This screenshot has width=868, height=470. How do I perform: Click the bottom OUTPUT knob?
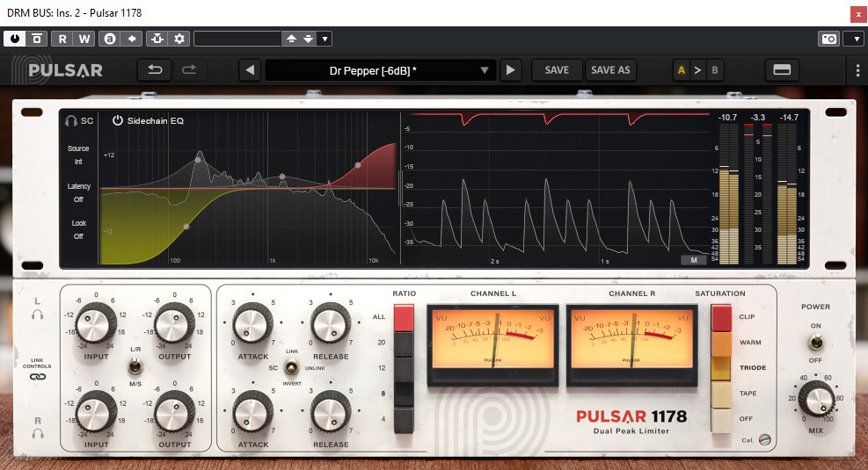174,411
